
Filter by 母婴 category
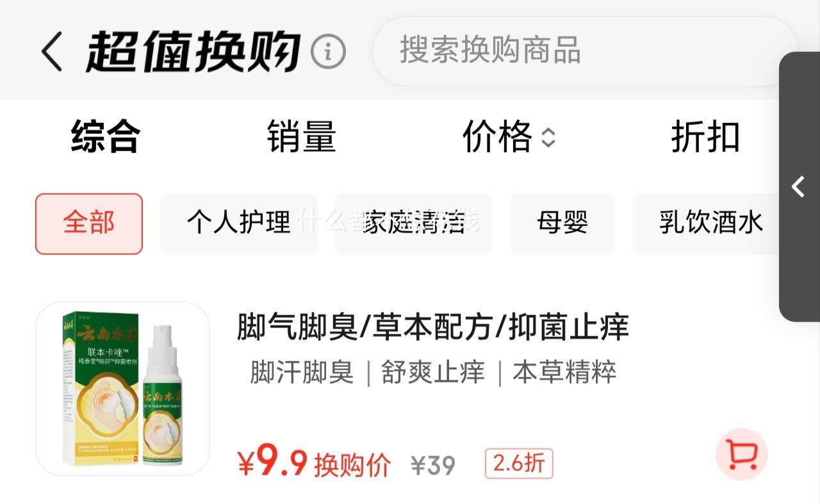(562, 224)
